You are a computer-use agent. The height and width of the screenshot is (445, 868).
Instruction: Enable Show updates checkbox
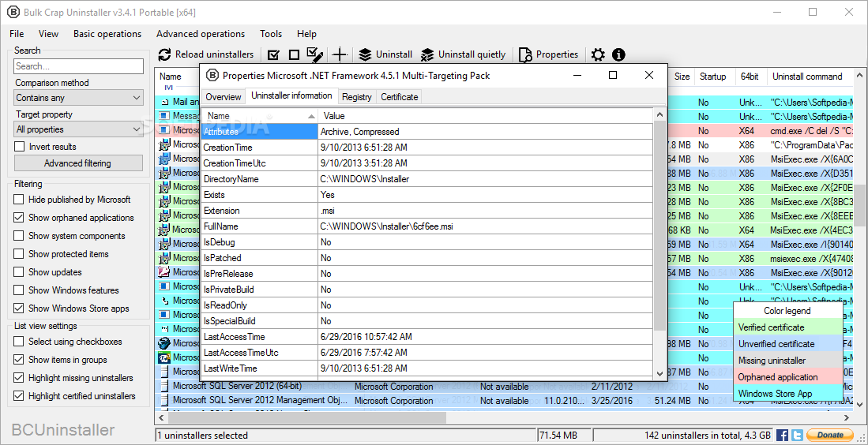(x=19, y=272)
